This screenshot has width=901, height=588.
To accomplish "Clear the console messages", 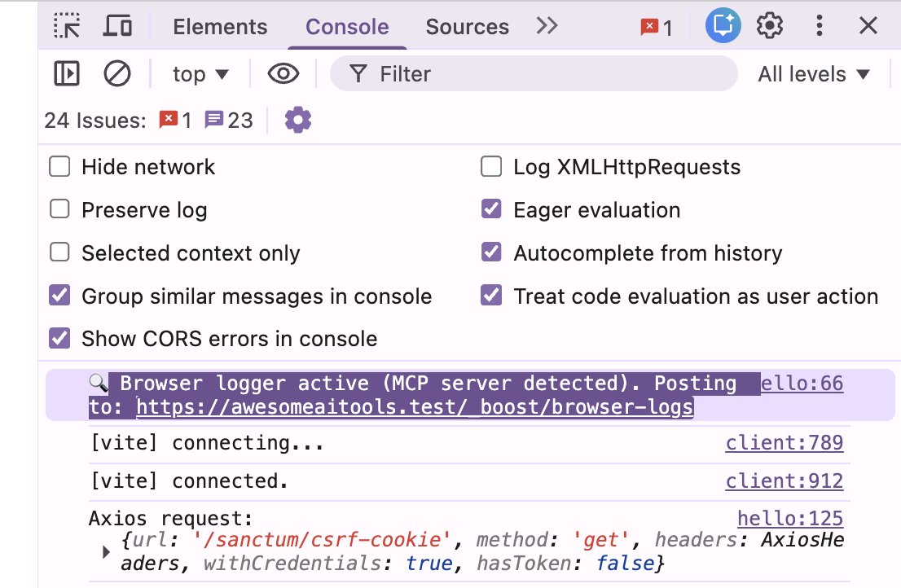I will point(118,73).
